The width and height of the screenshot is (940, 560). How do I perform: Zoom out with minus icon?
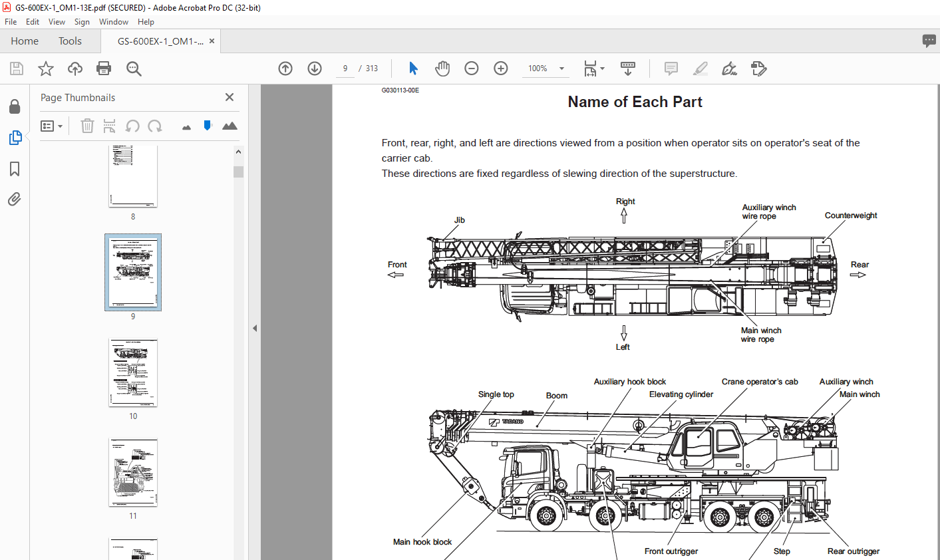[472, 69]
